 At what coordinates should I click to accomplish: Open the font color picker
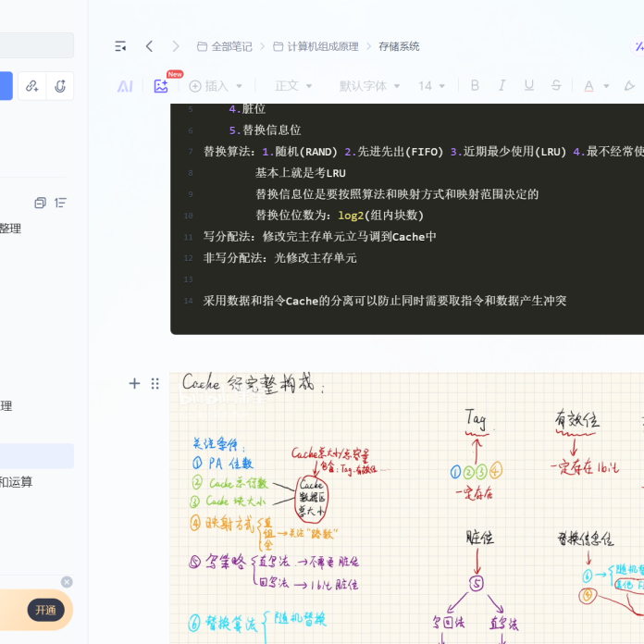coord(595,86)
